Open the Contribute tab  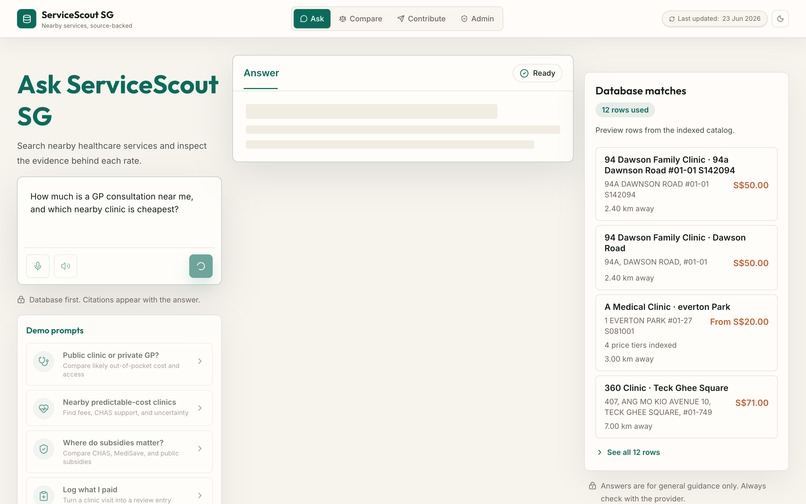point(422,19)
